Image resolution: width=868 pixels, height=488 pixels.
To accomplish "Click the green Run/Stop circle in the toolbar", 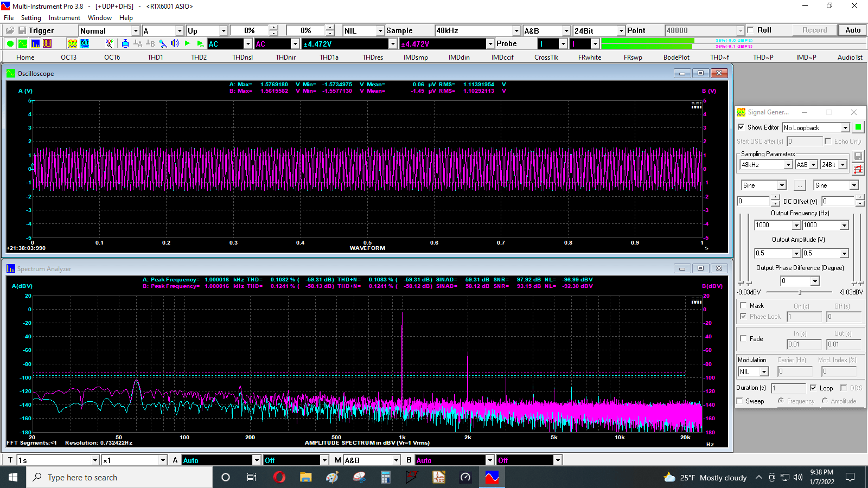I will coord(10,44).
